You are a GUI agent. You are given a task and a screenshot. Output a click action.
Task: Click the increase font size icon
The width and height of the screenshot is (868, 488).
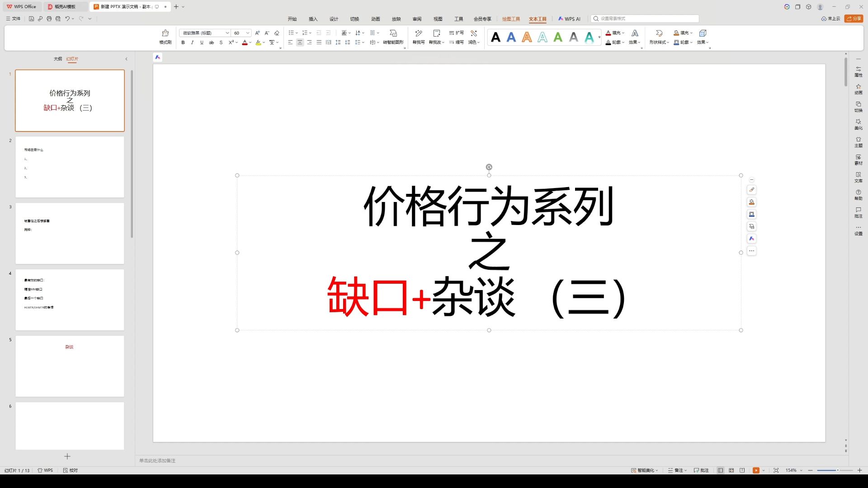click(x=257, y=33)
